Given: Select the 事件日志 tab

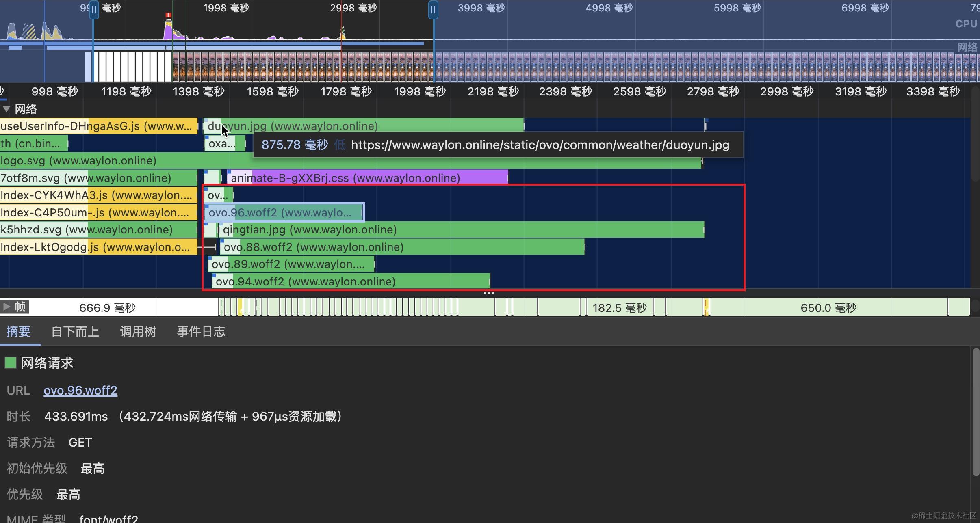Looking at the screenshot, I should tap(201, 332).
